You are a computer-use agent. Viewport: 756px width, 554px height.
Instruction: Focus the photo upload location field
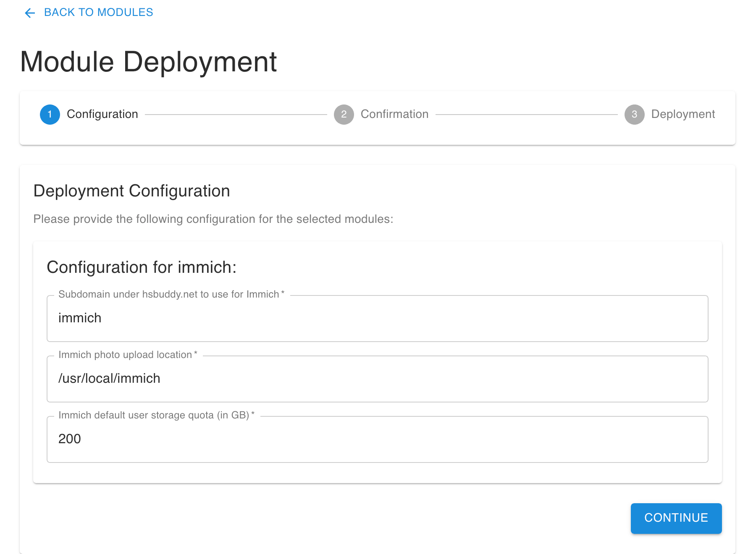click(x=378, y=379)
